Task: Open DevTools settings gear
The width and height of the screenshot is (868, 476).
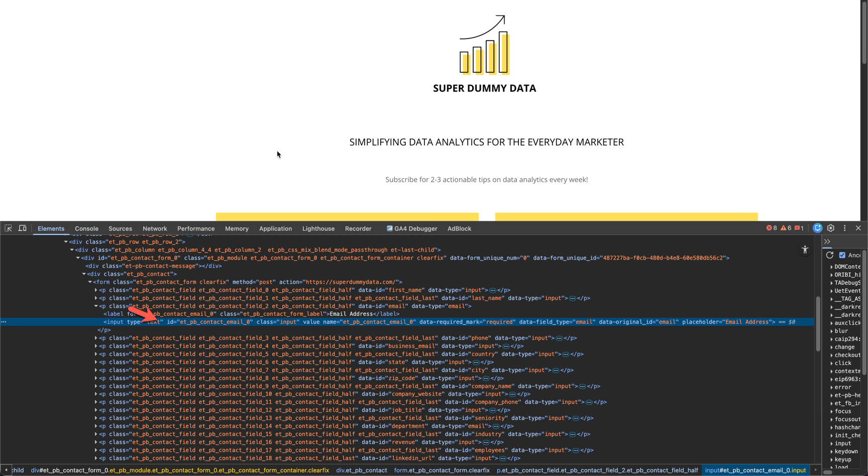Action: coord(831,228)
